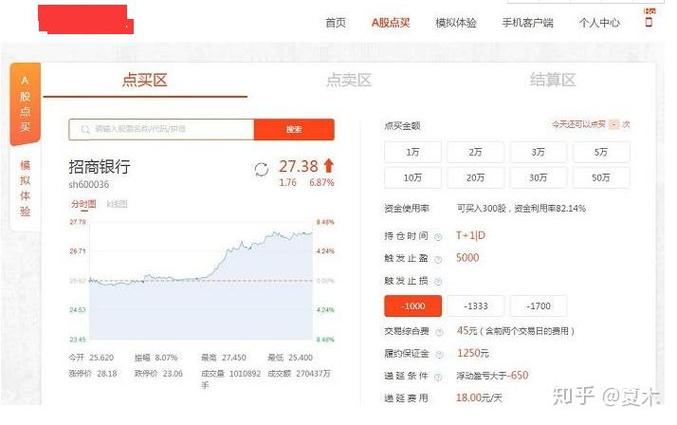The height and width of the screenshot is (425, 677).
Task: Click the percent change 6.87%
Action: tap(322, 183)
